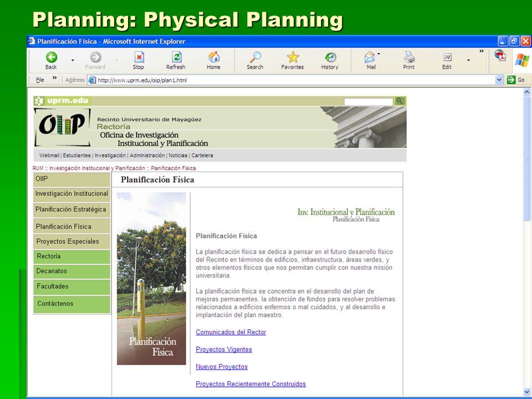
Task: Open Favorites with the star icon
Action: coord(293,57)
